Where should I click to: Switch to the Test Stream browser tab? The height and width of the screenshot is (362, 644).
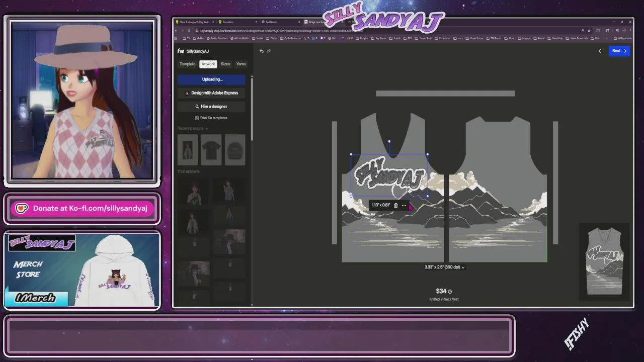pos(280,22)
